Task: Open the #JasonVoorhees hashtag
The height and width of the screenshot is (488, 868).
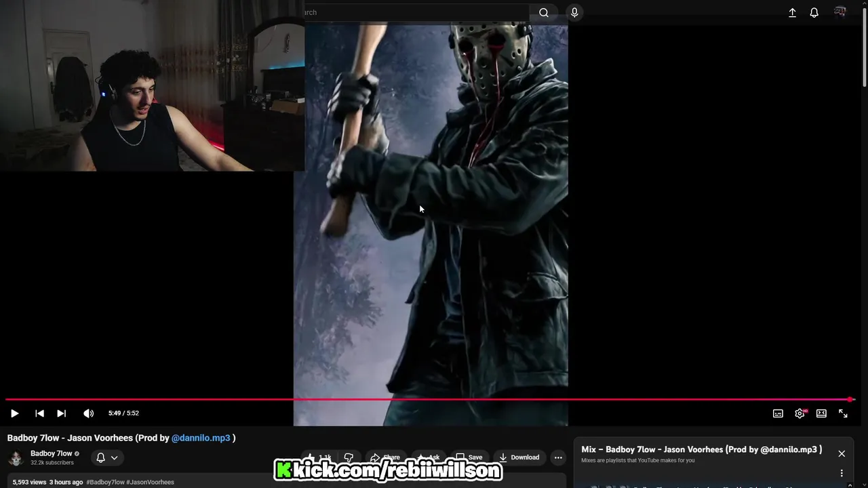Action: pyautogui.click(x=151, y=482)
